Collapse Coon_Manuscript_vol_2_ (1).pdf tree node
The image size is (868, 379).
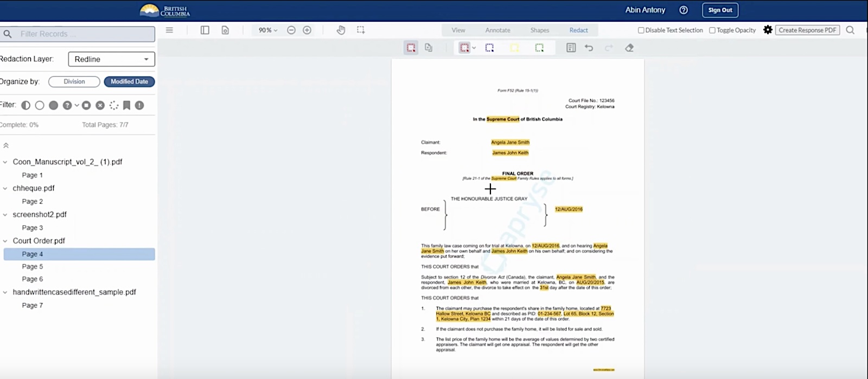[x=5, y=162]
